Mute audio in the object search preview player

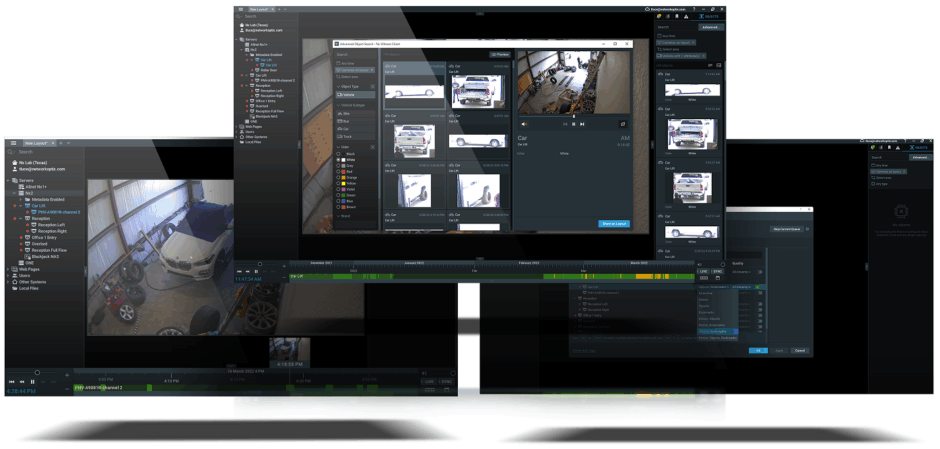(524, 124)
